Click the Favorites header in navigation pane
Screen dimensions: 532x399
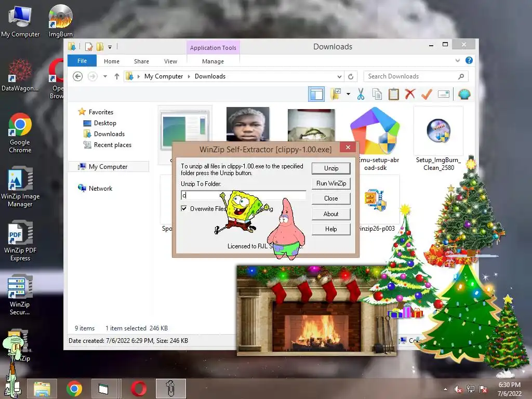101,112
